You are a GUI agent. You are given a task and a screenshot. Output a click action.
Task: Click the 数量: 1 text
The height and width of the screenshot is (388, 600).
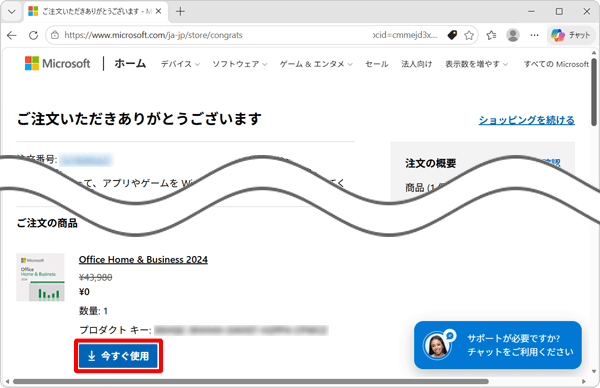point(93,311)
